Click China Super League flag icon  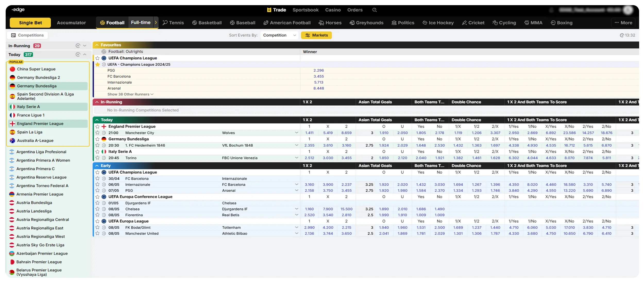[x=12, y=69]
